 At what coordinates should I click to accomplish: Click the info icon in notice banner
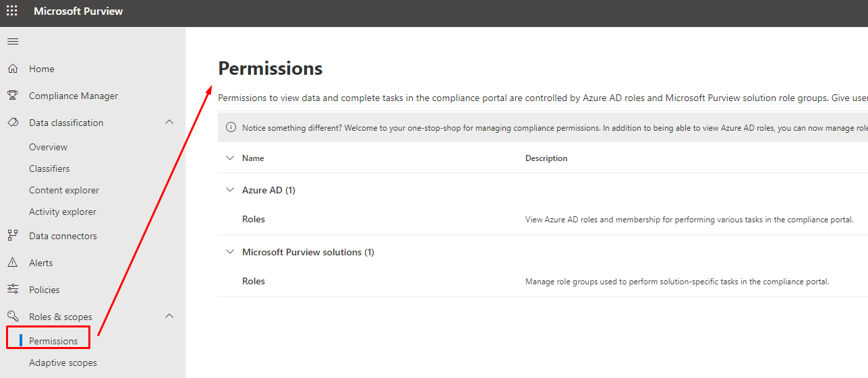coord(231,127)
